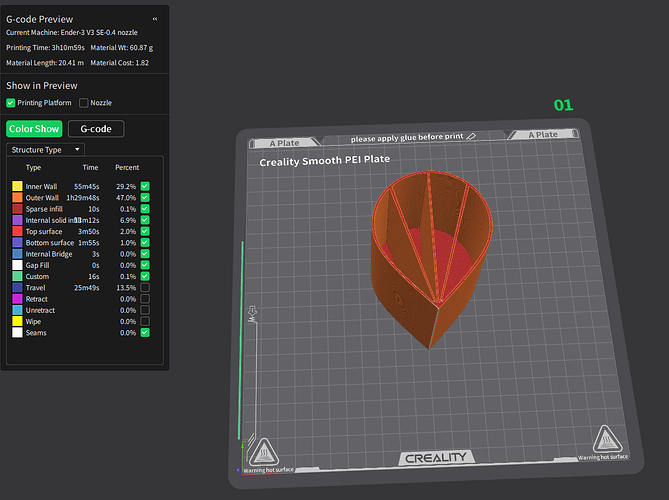Click the Gap Fill white swatch
Image resolution: width=669 pixels, height=500 pixels.
[17, 265]
